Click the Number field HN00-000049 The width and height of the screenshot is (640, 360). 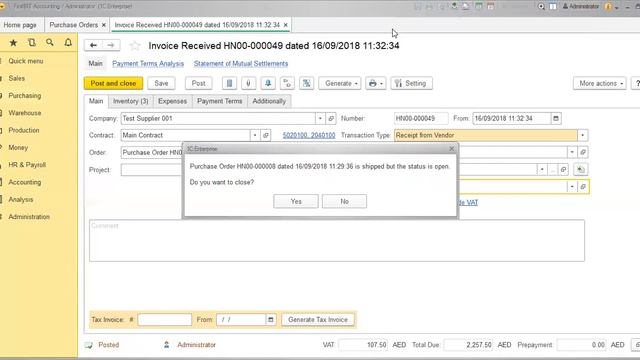(421, 118)
